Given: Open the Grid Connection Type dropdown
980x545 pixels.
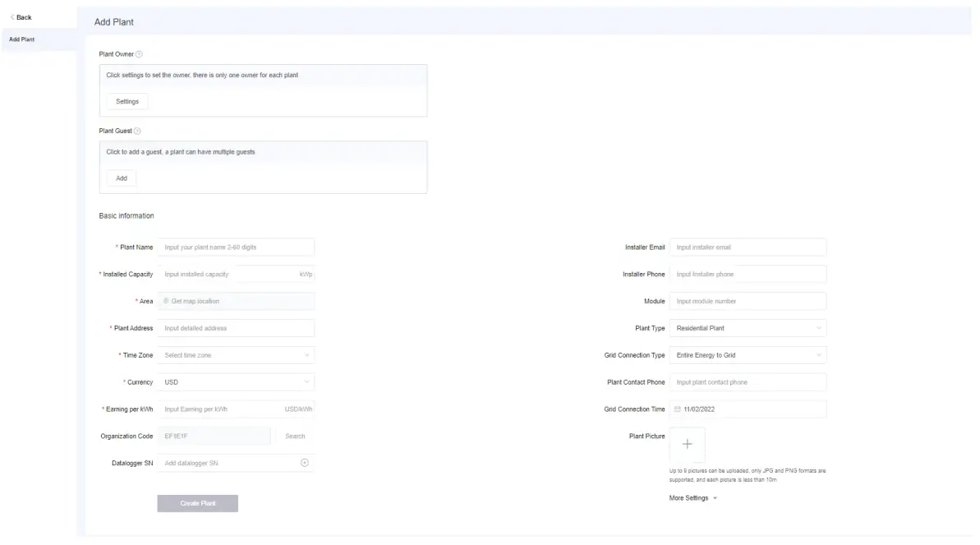Looking at the screenshot, I should click(x=748, y=355).
